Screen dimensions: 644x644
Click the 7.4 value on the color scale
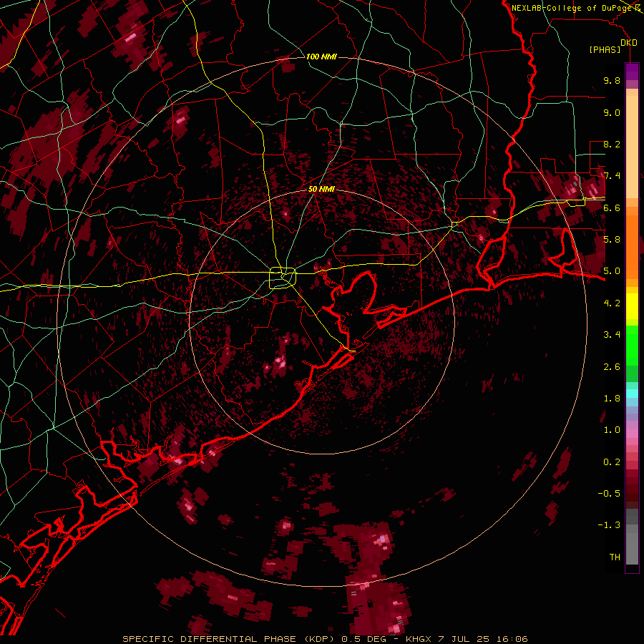coord(612,176)
